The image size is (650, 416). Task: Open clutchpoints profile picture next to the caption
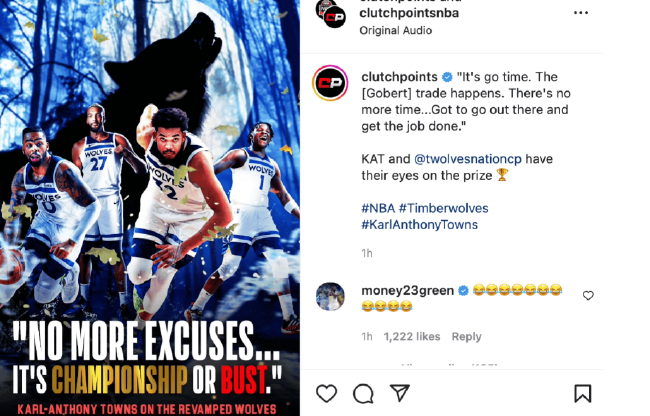tap(330, 83)
